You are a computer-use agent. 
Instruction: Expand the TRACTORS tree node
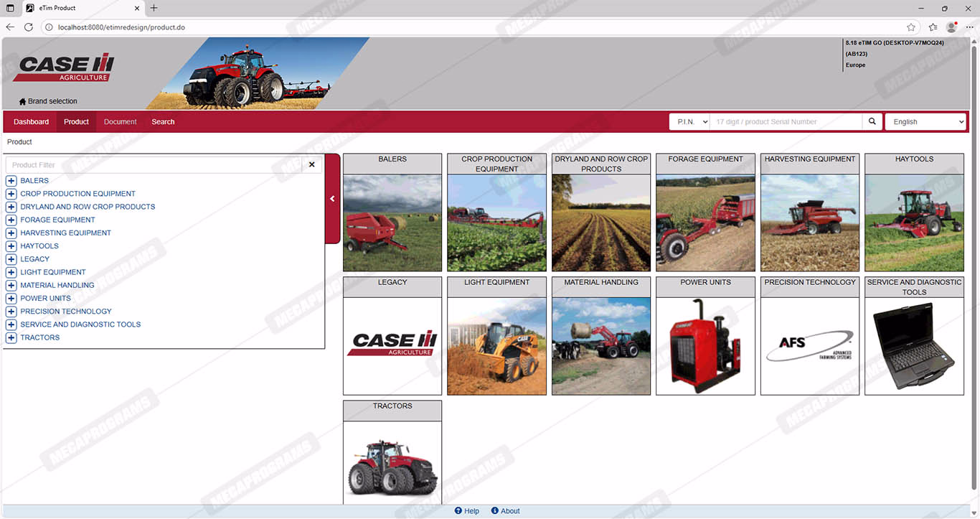point(11,337)
